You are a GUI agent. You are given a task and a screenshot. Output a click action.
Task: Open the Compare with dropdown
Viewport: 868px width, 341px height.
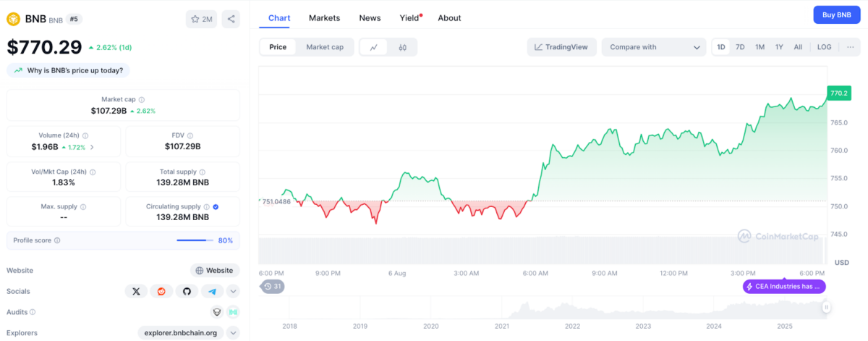click(x=654, y=47)
